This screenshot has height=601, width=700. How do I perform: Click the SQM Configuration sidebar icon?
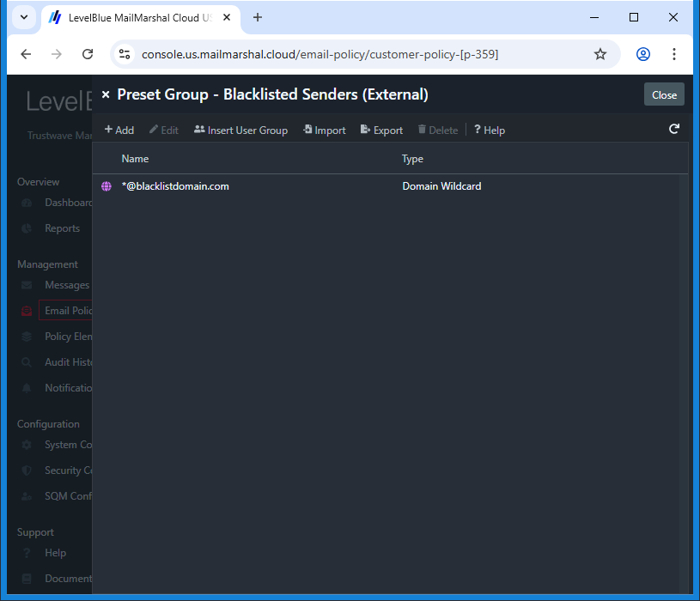(x=27, y=496)
